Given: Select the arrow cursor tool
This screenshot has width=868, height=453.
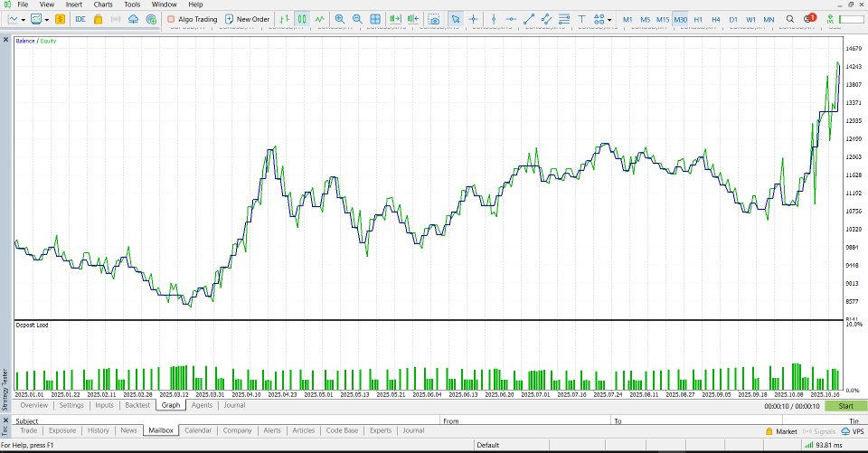Looking at the screenshot, I should (x=456, y=19).
